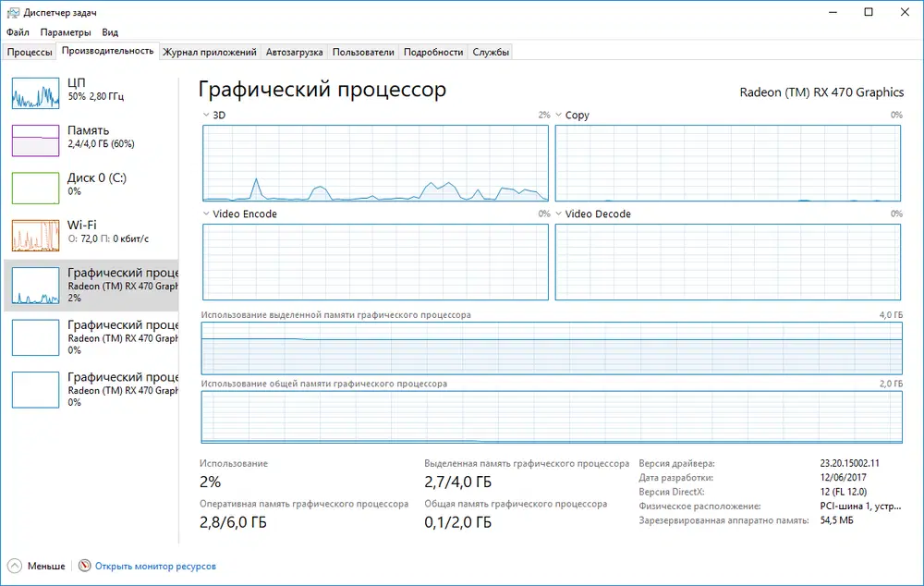
Task: Open the Файл menu
Action: point(18,32)
